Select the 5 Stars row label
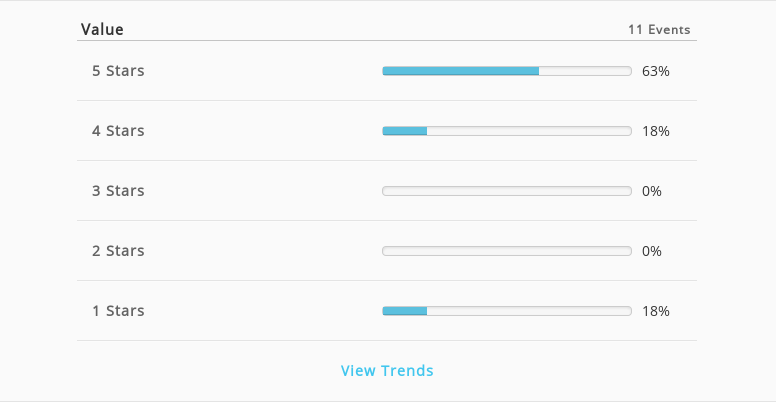Image resolution: width=776 pixels, height=402 pixels. coord(118,71)
